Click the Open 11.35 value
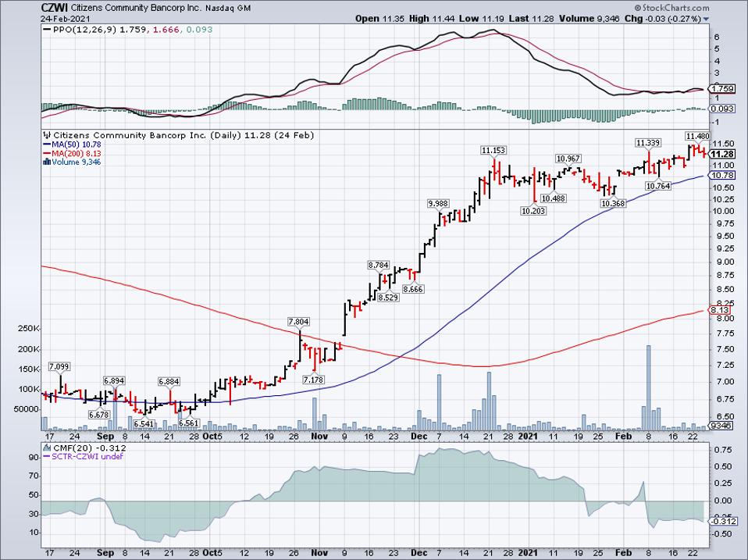This screenshot has height=560, width=748. [379, 19]
